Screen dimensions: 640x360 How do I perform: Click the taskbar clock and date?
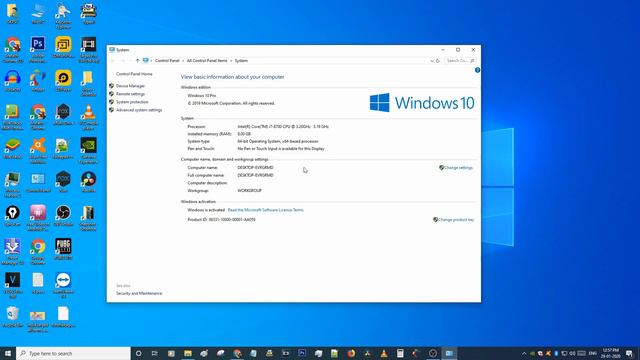tap(611, 353)
